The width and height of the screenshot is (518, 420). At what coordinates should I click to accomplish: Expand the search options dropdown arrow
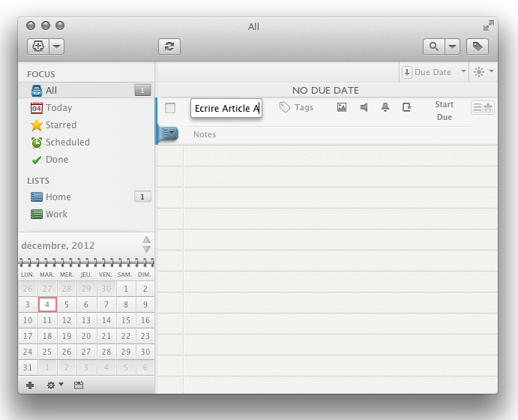452,46
